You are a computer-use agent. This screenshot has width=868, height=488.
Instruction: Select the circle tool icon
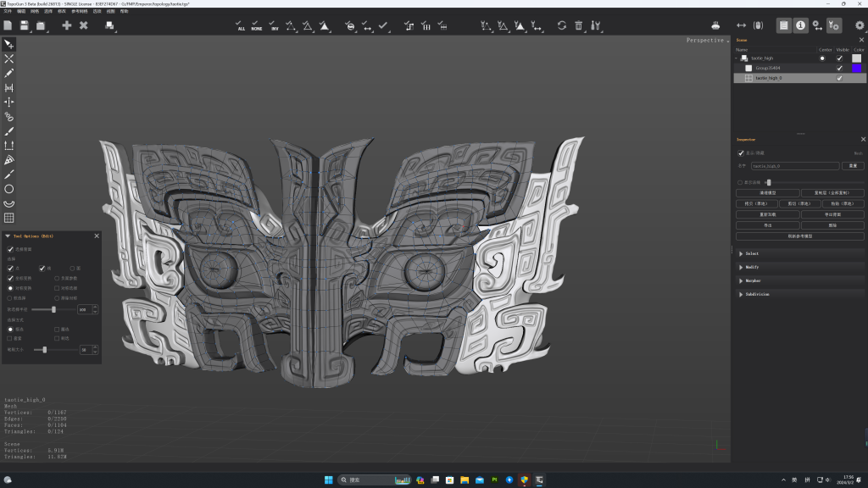8,189
